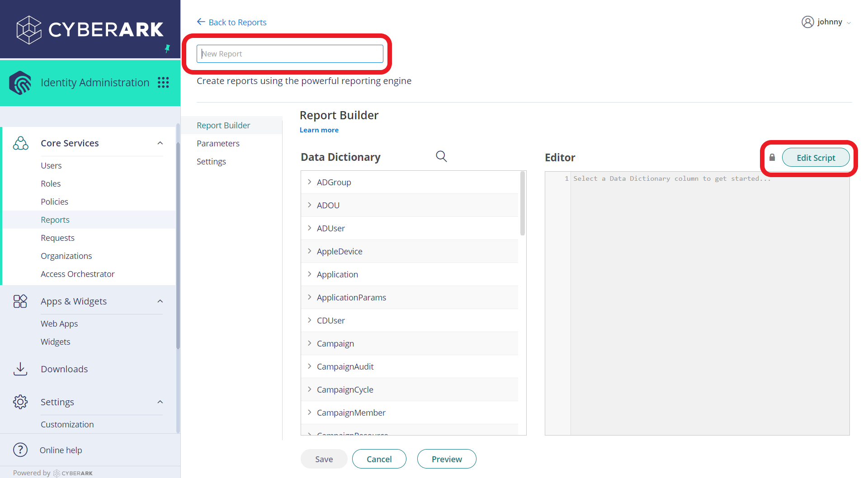Click the New Report name field

[x=290, y=53]
